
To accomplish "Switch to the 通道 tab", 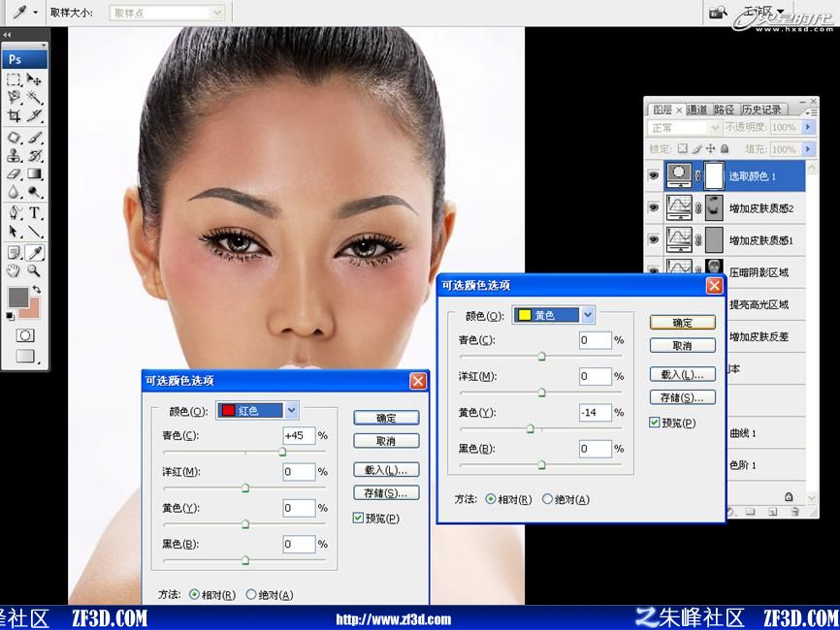I will tap(697, 110).
